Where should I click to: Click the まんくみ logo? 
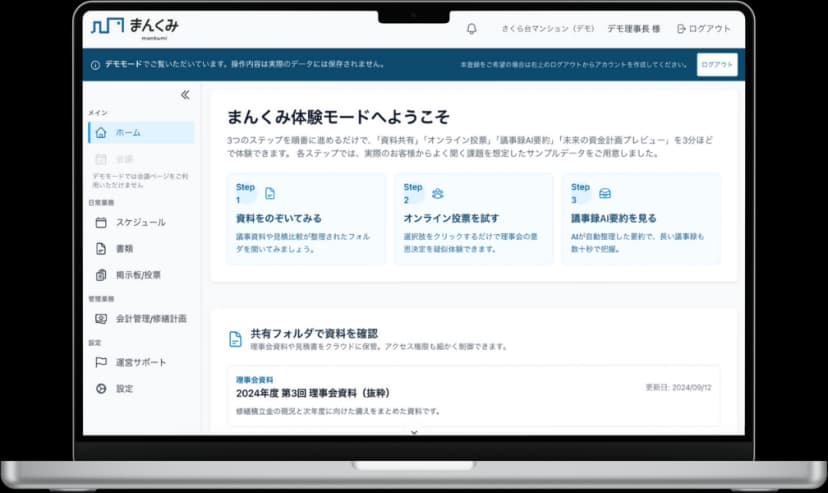pos(135,27)
